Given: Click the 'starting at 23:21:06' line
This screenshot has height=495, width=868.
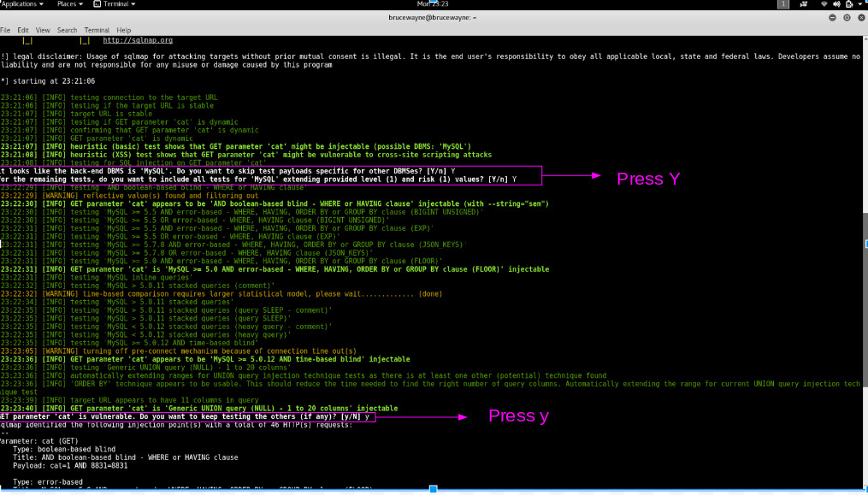Looking at the screenshot, I should (48, 81).
